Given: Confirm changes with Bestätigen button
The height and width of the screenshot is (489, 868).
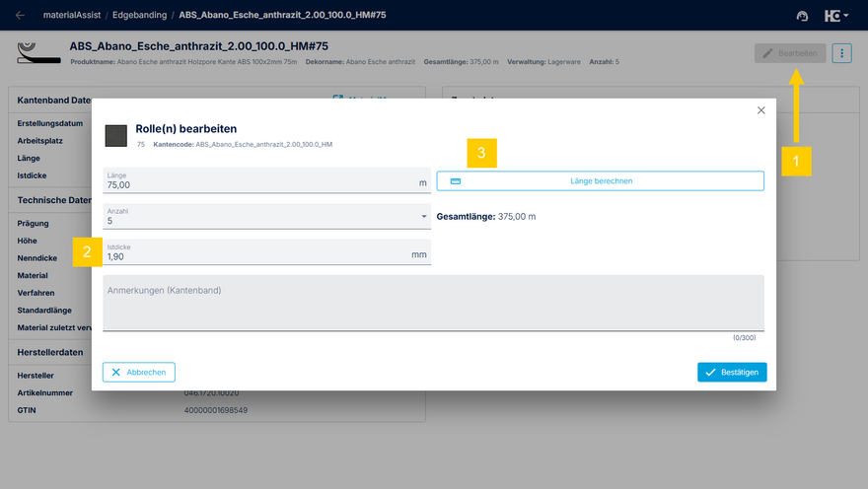Looking at the screenshot, I should pos(731,372).
